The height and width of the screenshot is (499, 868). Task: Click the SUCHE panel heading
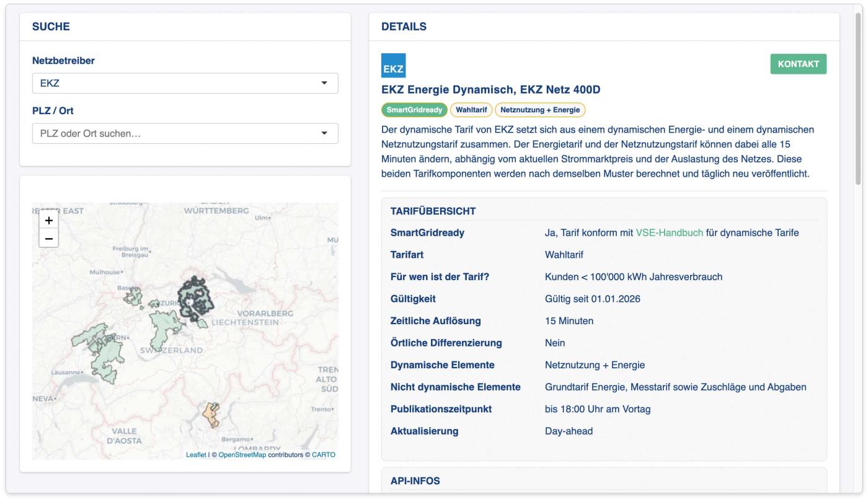click(51, 26)
